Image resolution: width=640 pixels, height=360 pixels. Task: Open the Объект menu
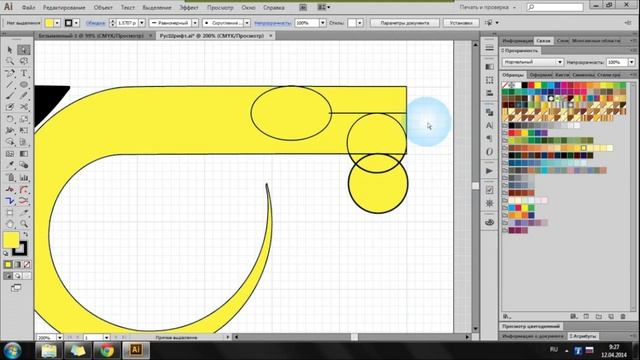[103, 7]
